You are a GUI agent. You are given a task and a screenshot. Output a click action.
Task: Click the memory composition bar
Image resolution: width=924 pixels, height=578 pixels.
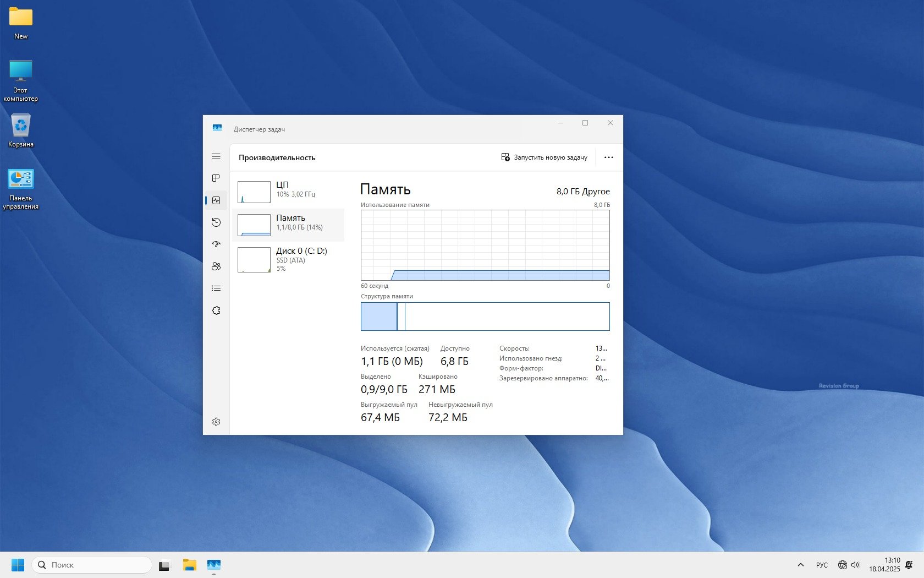point(485,317)
